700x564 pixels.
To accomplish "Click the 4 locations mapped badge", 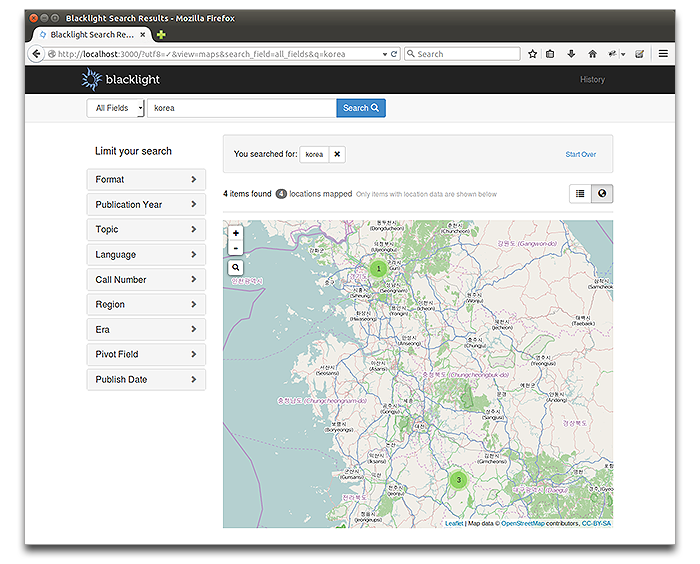I will [x=281, y=194].
